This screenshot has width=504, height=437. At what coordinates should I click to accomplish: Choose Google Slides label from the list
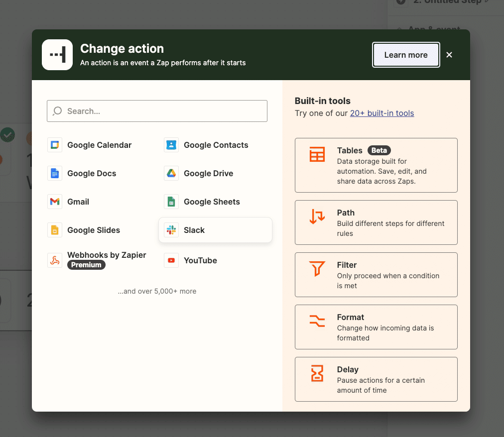(x=94, y=230)
